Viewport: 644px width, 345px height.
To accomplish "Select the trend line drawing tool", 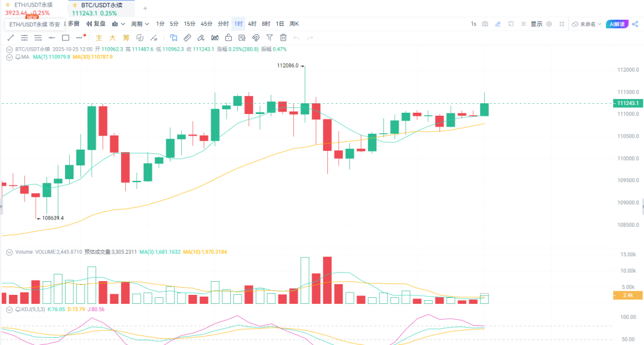I will (10, 38).
